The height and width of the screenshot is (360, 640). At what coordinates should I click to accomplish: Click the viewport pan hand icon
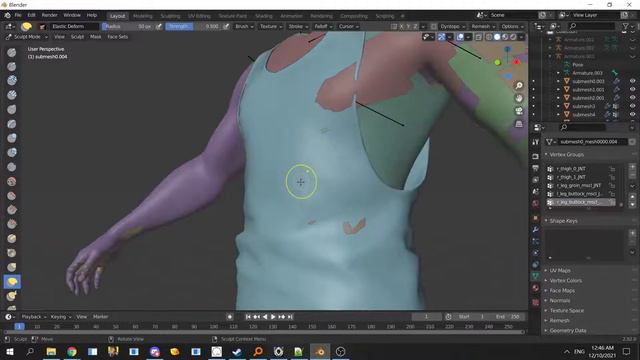coord(519,98)
